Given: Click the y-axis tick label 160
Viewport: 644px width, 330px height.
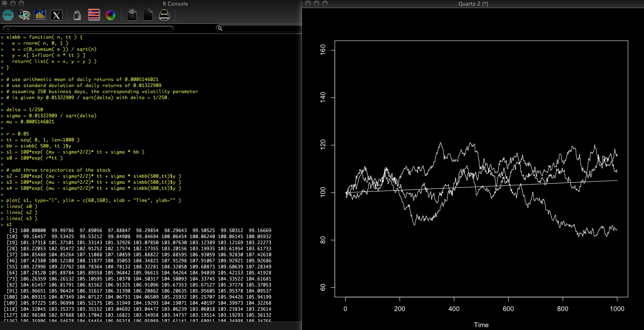Looking at the screenshot, I should (x=323, y=50).
